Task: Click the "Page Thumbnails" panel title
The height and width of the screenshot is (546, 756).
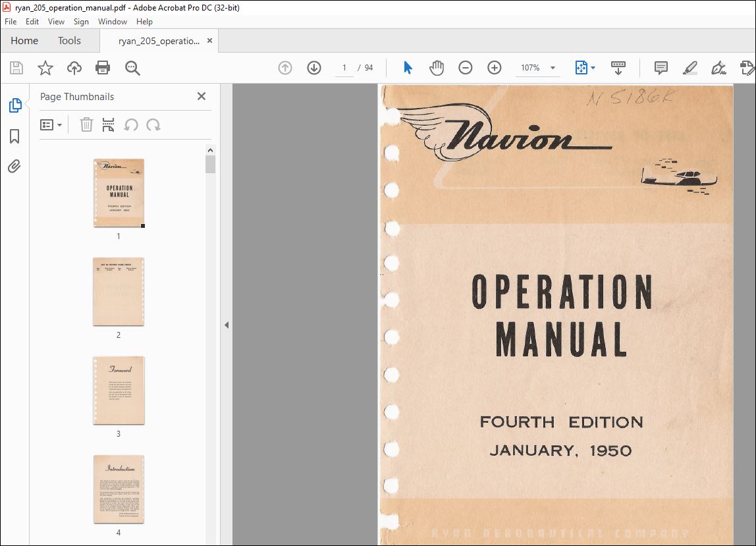Action: click(x=77, y=96)
